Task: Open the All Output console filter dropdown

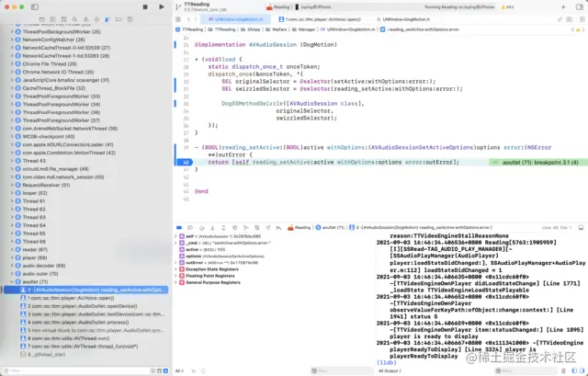Action: coord(390,370)
